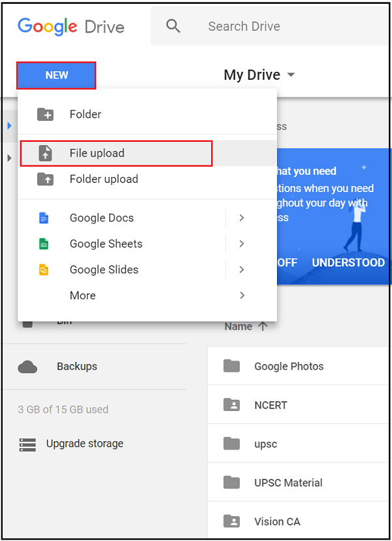Open the My Drive dropdown arrow
Viewport: 392px width, 541px height.
(x=291, y=75)
